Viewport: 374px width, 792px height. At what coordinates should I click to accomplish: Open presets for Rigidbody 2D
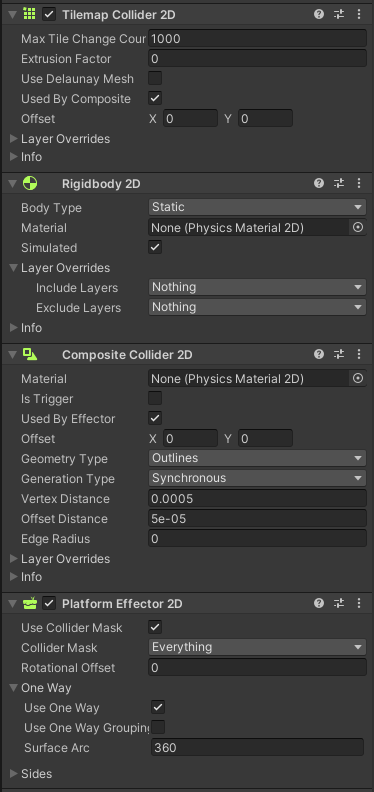click(x=339, y=183)
